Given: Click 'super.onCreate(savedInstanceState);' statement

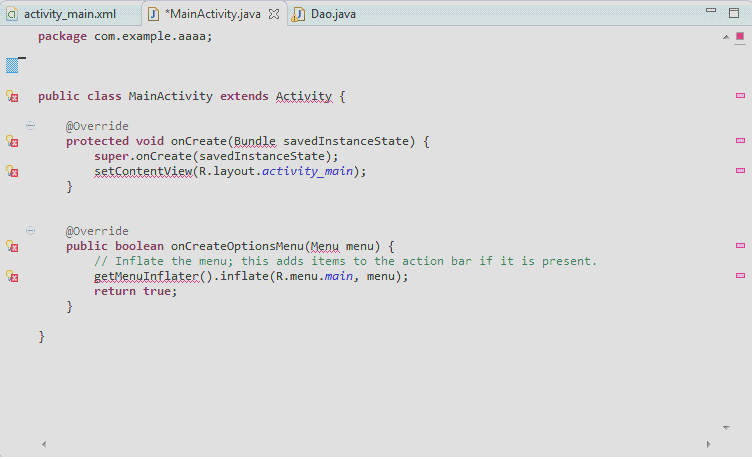Looking at the screenshot, I should click(x=216, y=156).
